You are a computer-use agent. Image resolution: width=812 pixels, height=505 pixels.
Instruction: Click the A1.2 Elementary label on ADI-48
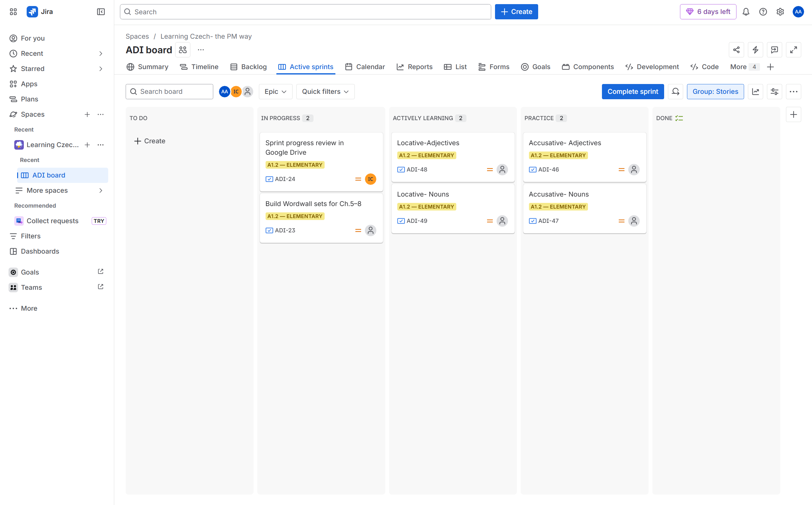coord(426,155)
